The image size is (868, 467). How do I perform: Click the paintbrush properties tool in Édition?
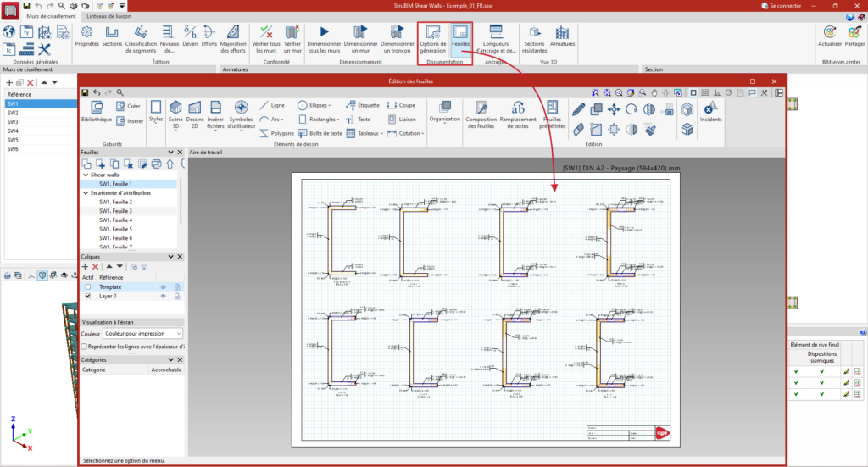coord(650,130)
